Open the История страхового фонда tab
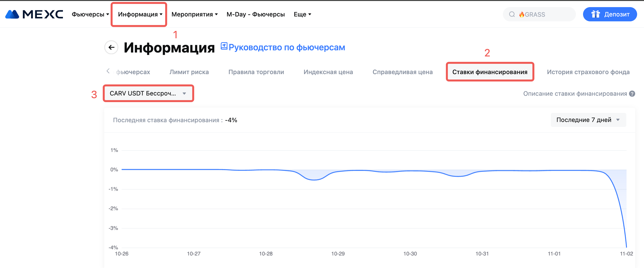 click(x=588, y=72)
